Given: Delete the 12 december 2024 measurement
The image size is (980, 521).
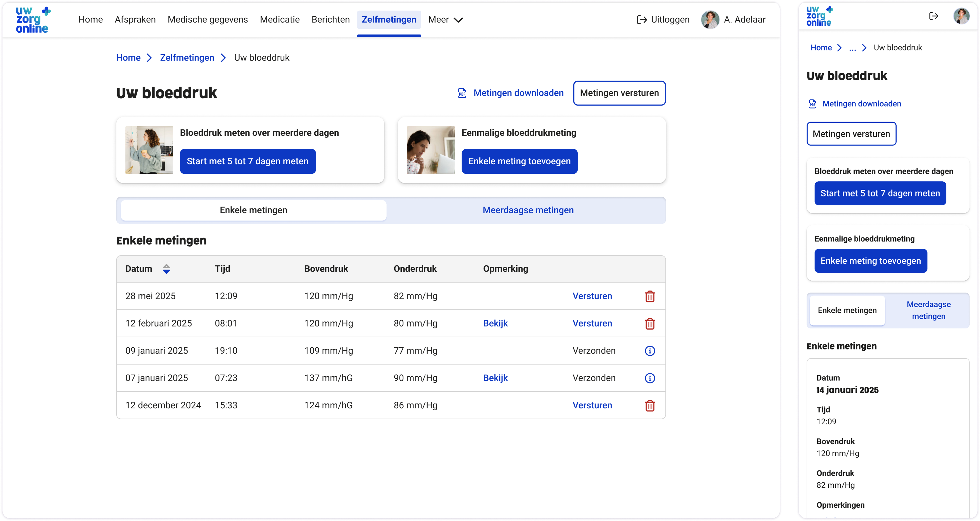Looking at the screenshot, I should [x=650, y=405].
